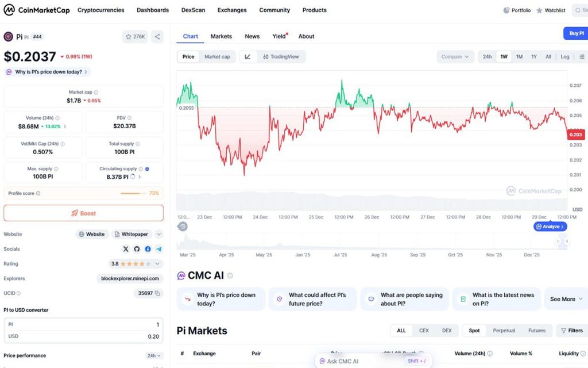Switch to the line chart icon

247,56
